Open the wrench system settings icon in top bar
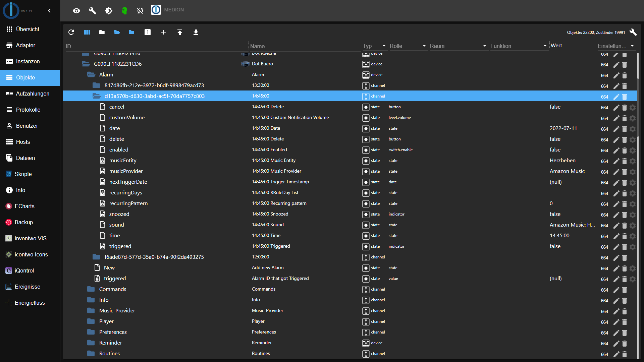This screenshot has width=644, height=362. coord(93,11)
